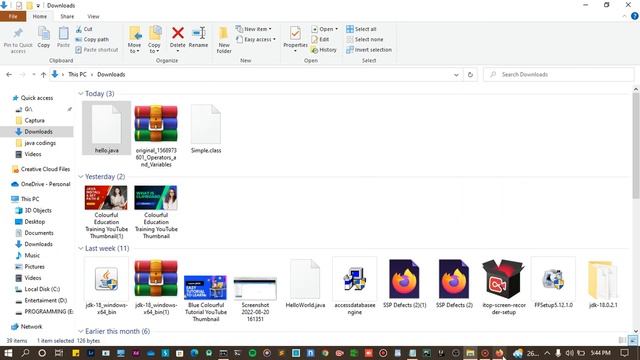Select Blue Colourful Tutorial YouTube Thumbnail

[206, 297]
